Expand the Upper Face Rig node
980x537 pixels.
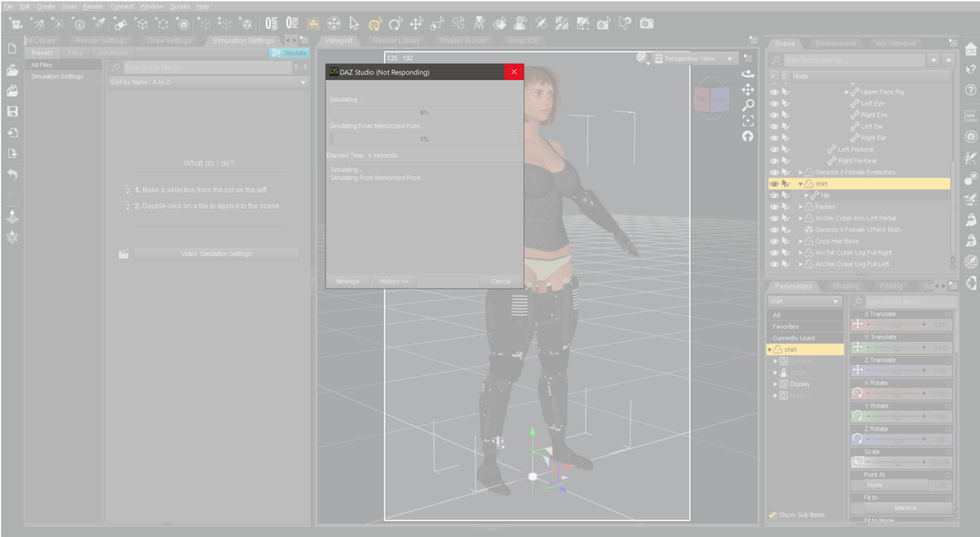point(847,93)
